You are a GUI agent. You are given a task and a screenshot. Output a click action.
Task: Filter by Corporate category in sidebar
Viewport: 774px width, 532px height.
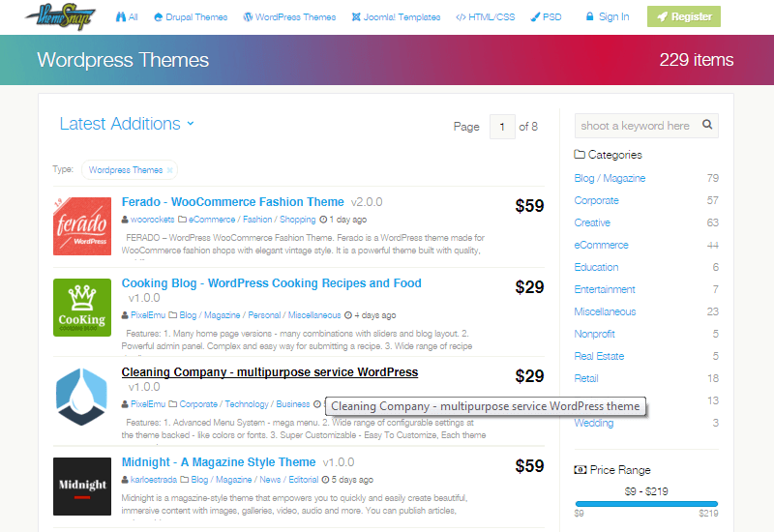[x=596, y=200]
